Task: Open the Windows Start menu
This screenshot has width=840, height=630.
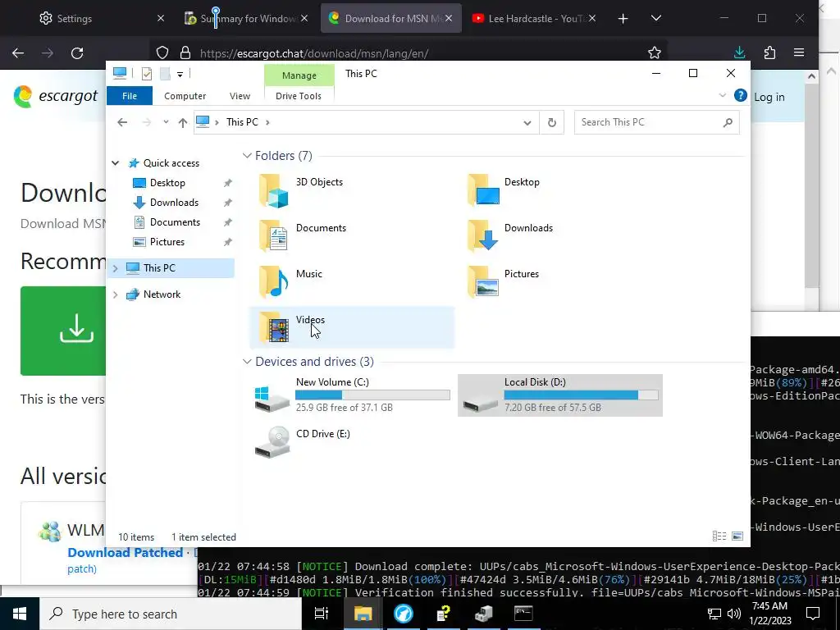Action: (20, 614)
